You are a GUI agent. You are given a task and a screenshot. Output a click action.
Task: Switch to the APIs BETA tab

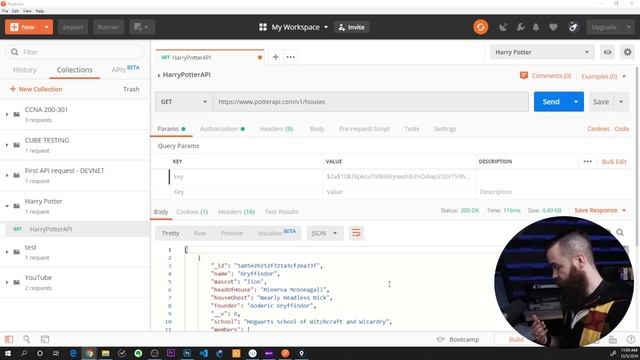(x=125, y=69)
